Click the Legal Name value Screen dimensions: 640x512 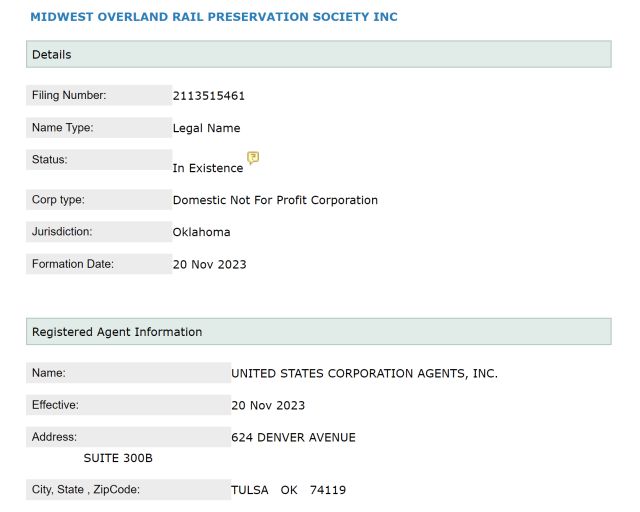206,128
